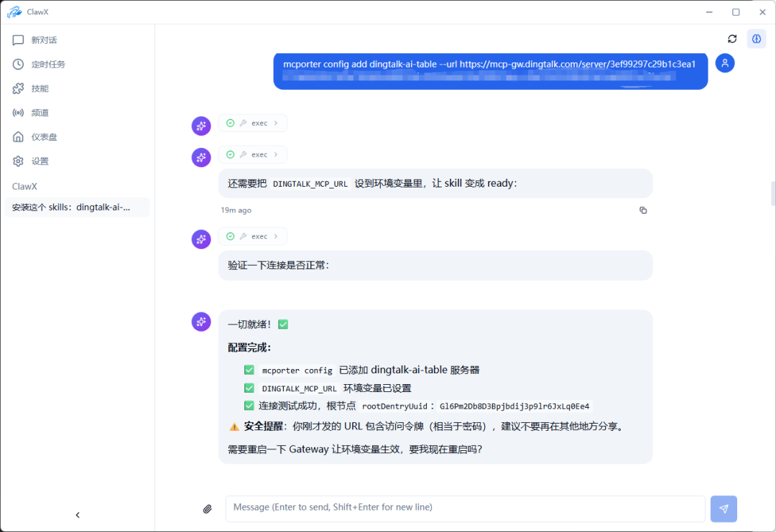Click the clock icon beside 定时任务

coord(18,65)
